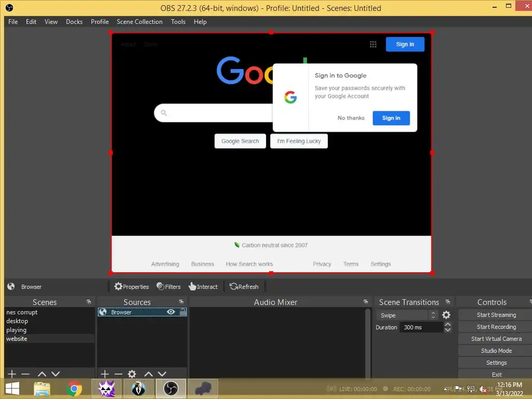Select the 'website' scene
Screen dimensions: 532x399
(x=49, y=339)
